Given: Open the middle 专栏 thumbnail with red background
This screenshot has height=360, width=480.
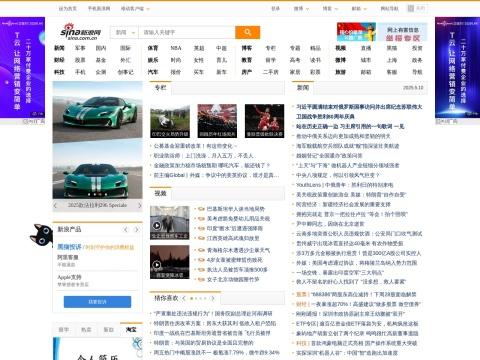Looking at the screenshot, I should click(217, 121).
